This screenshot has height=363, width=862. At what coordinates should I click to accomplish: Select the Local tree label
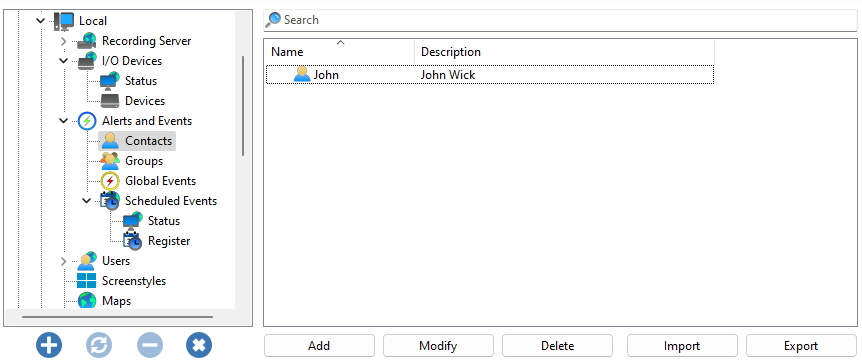point(93,21)
